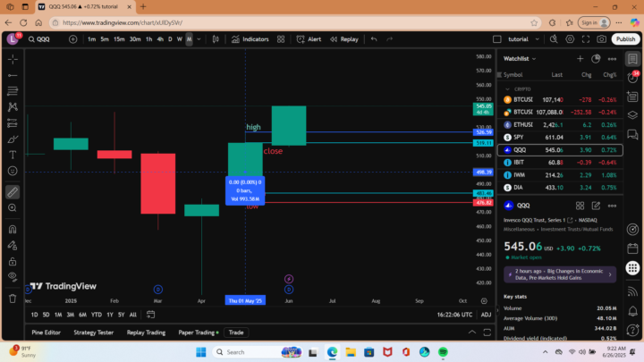Select the layout setup square icon
This screenshot has width=644, height=362.
[x=497, y=39]
